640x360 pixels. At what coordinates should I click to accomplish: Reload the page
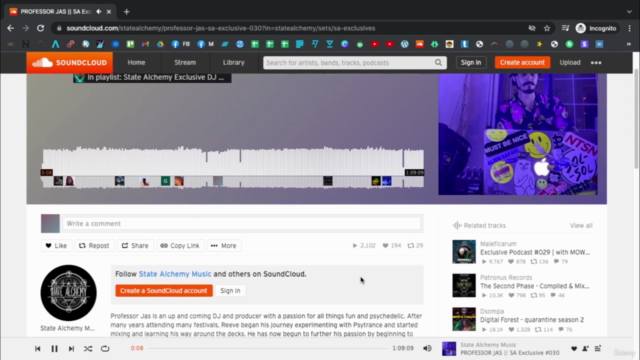click(x=40, y=28)
